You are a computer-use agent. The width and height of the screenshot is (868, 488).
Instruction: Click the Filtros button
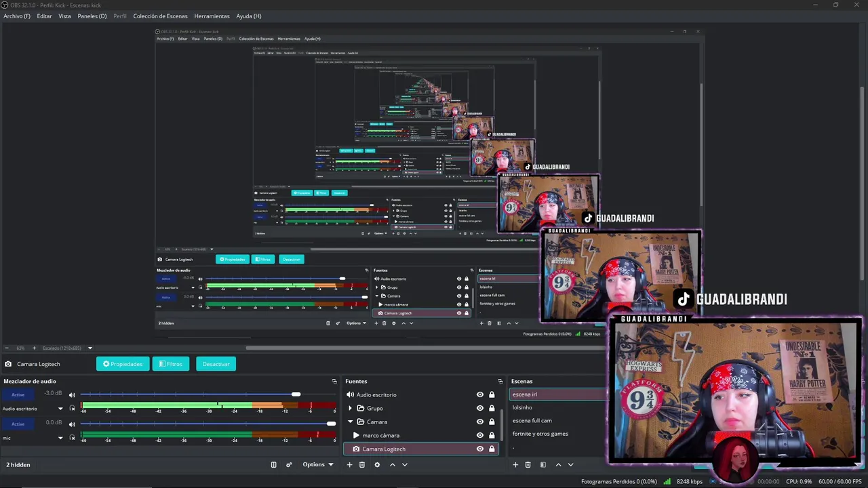point(171,364)
